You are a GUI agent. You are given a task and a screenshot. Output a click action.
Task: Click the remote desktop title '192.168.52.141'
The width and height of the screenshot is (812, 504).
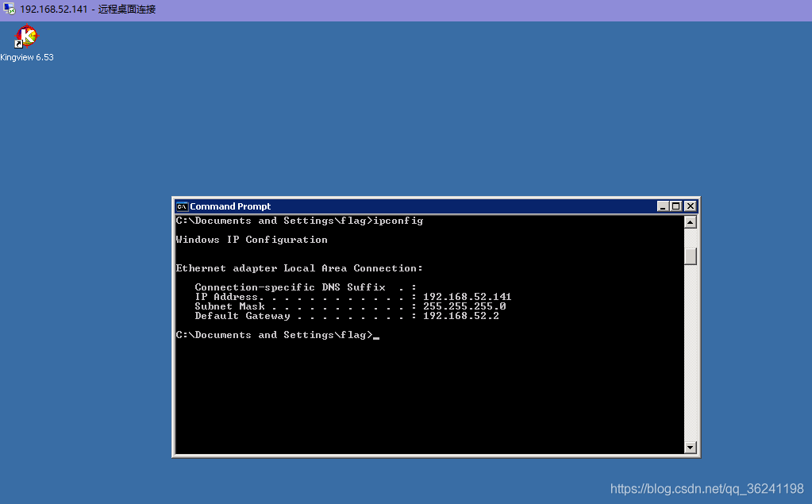(54, 10)
